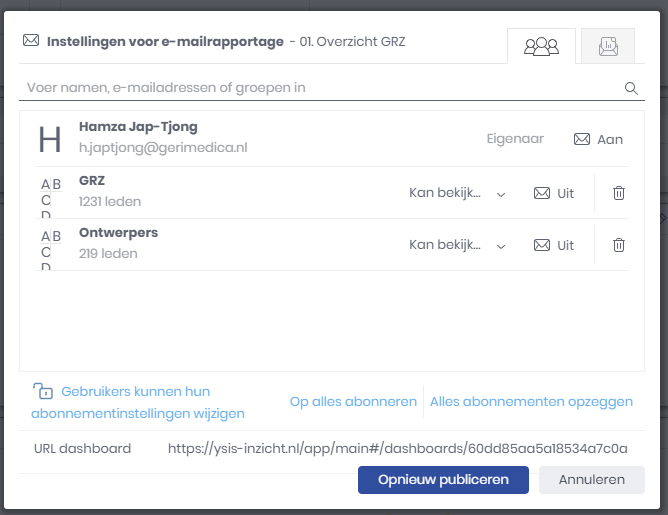Delete the GRZ group with trash icon
Screen dimensions: 668x515
point(619,193)
